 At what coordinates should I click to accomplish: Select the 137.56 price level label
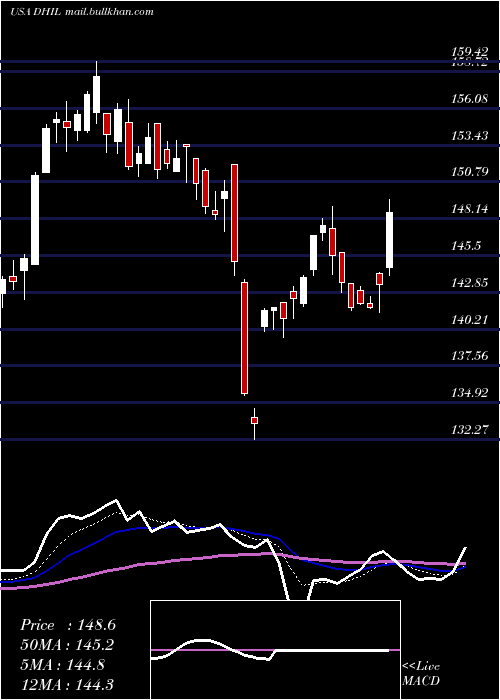point(469,356)
